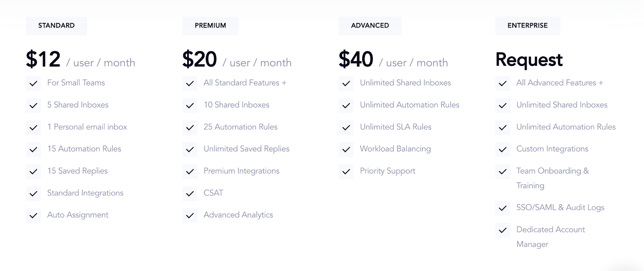This screenshot has width=644, height=271.
Task: Click the Request enterprise pricing heading
Action: pos(529,60)
